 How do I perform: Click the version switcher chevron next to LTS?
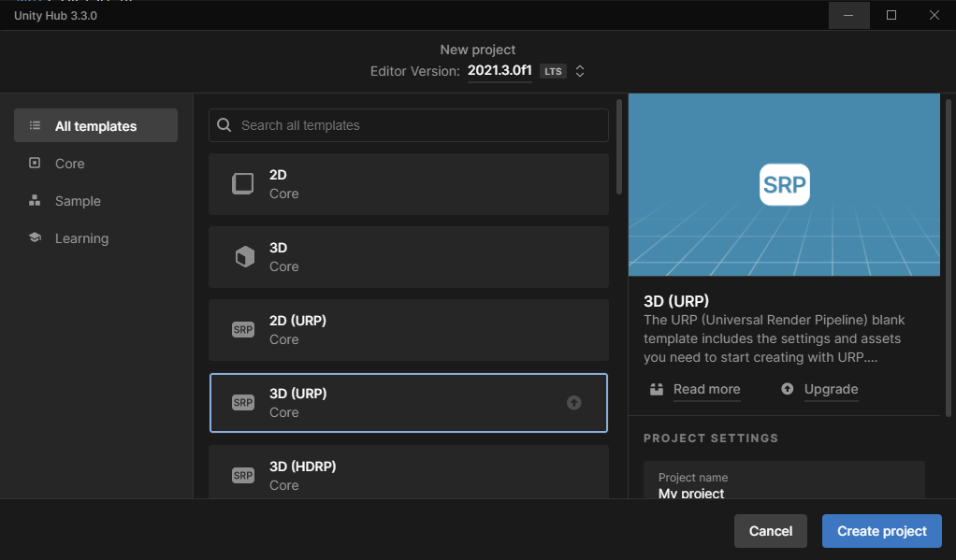pos(579,70)
